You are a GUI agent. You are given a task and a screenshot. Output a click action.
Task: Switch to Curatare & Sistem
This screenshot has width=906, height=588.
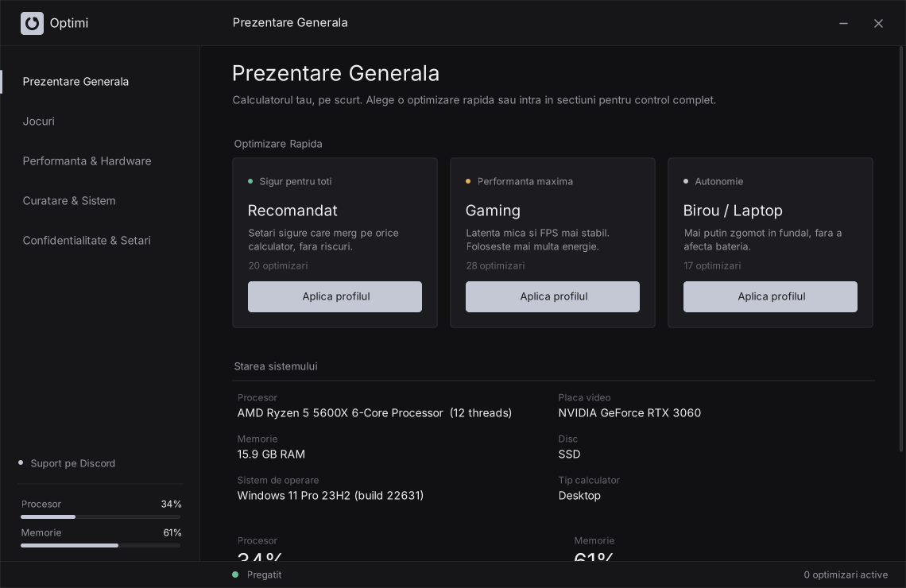69,201
